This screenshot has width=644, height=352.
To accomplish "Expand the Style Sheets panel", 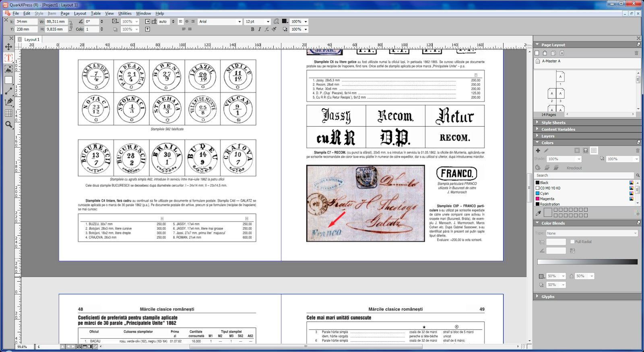I will click(x=553, y=123).
